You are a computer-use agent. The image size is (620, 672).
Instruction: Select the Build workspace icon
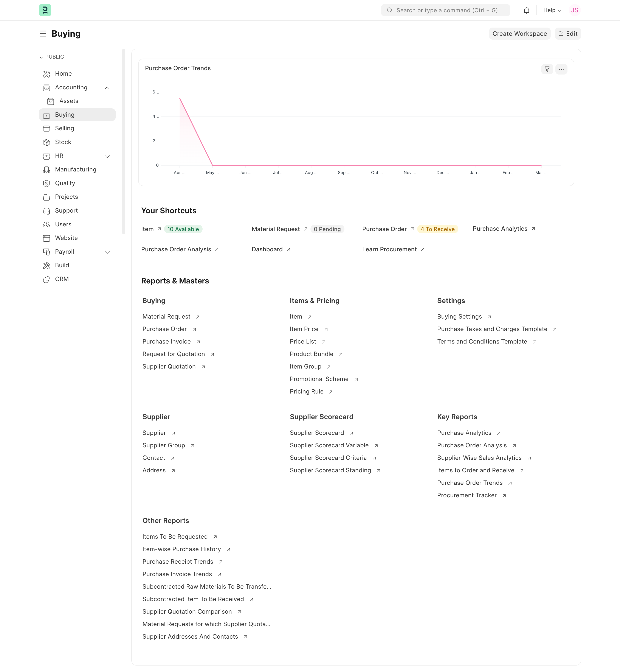pyautogui.click(x=47, y=265)
